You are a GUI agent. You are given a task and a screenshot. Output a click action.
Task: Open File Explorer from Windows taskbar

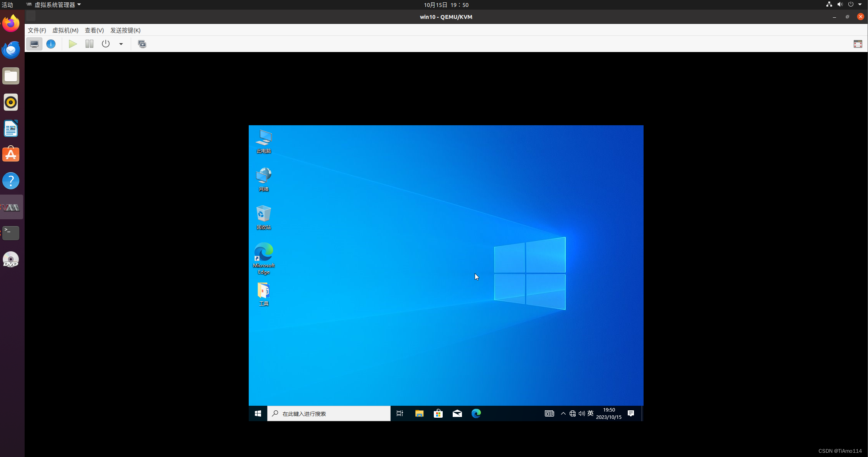point(419,413)
